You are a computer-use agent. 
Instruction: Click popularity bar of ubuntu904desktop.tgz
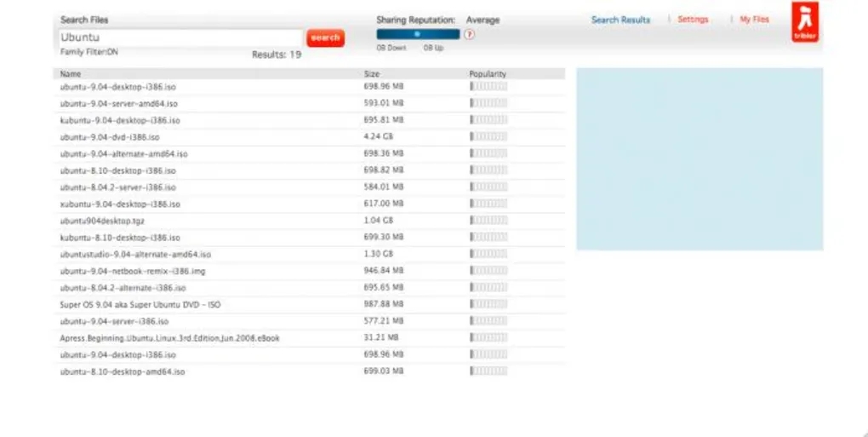(x=488, y=221)
